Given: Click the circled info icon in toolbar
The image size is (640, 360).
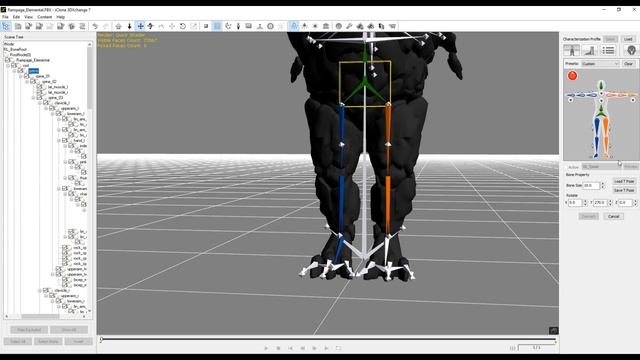Looking at the screenshot, I should (270, 26).
